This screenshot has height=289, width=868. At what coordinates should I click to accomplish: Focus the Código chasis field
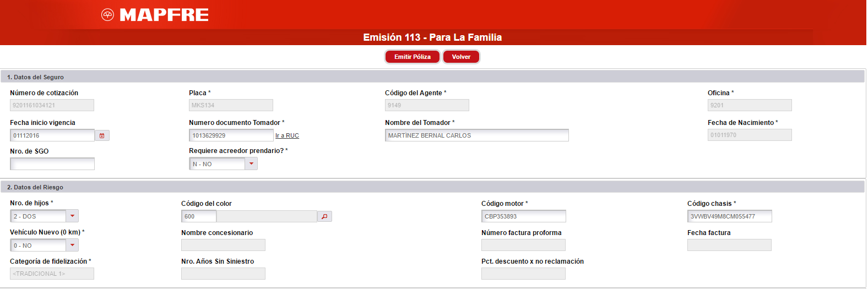(x=730, y=216)
